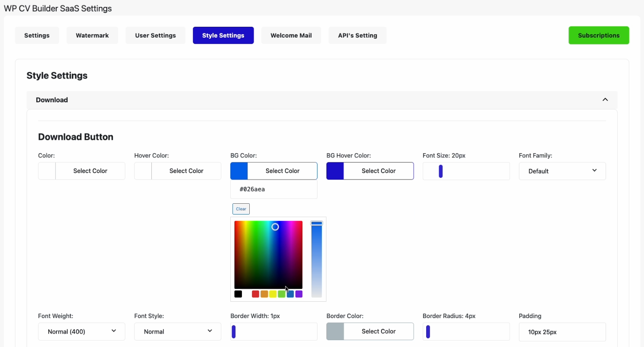Open the Font Style dropdown
This screenshot has width=644, height=347.
click(178, 331)
